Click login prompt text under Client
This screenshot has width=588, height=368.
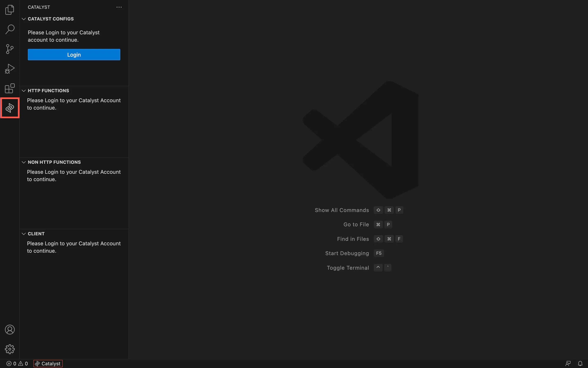click(x=74, y=247)
